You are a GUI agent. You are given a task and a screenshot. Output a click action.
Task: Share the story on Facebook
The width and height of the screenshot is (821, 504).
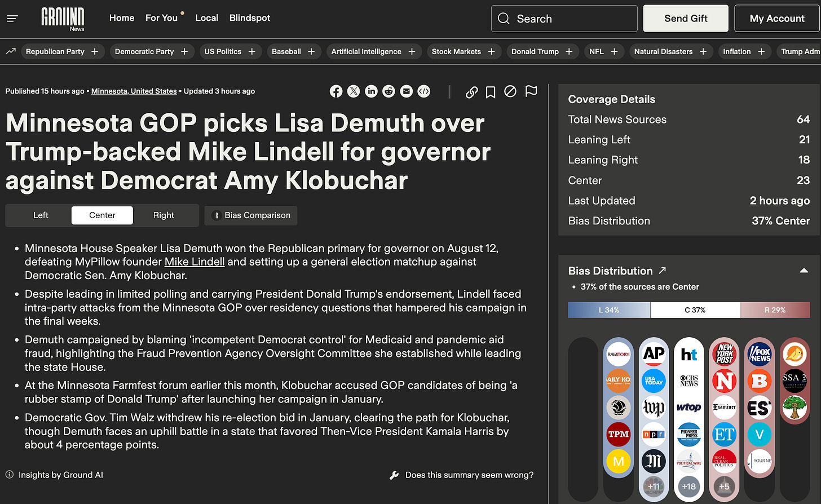click(x=336, y=91)
